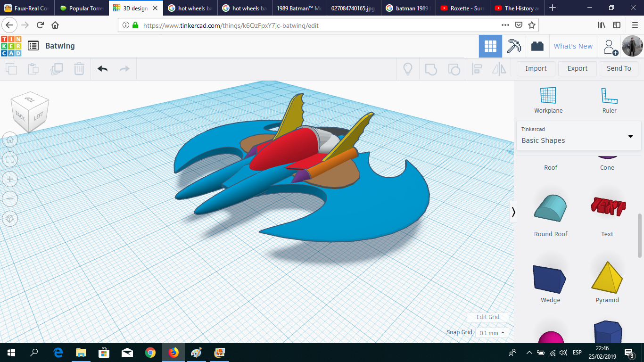Click the Home view icon

[10, 140]
